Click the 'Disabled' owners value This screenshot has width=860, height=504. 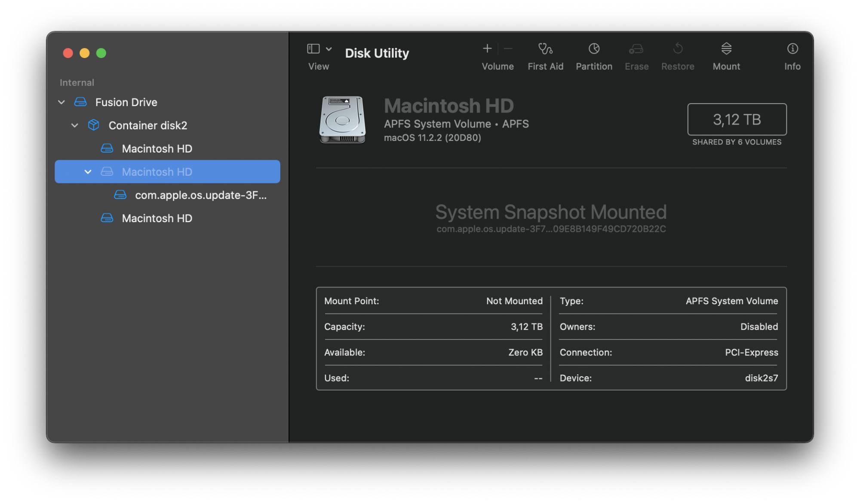pyautogui.click(x=759, y=327)
